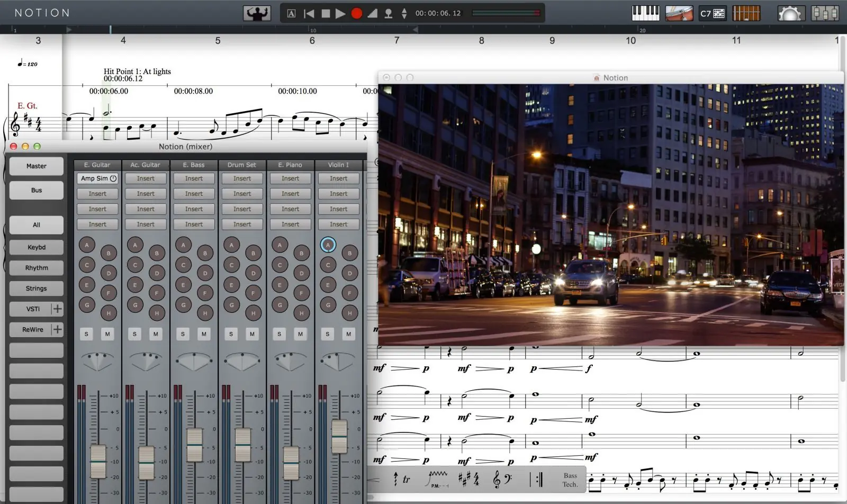Open the C7 chord library
This screenshot has width=847, height=504.
[713, 13]
